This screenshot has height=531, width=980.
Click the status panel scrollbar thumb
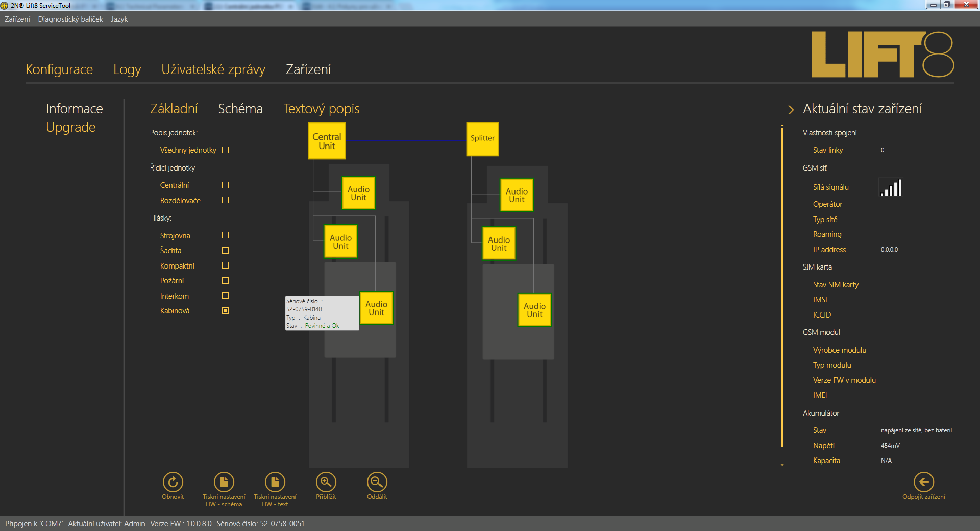click(782, 288)
